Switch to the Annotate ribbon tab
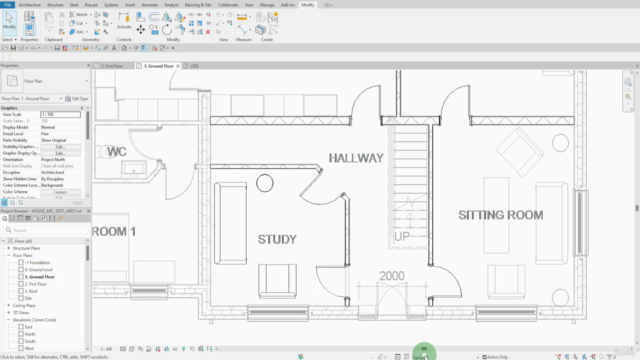Image resolution: width=640 pixels, height=360 pixels. [x=149, y=5]
